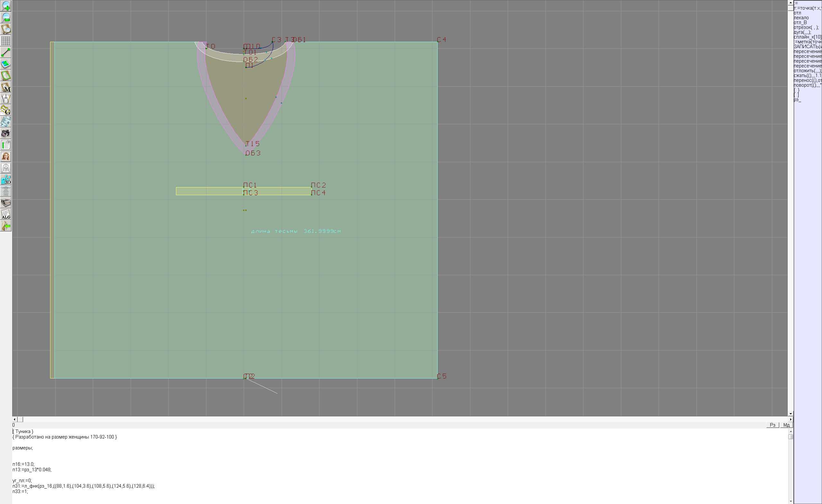Click the G grading patterns icon
This screenshot has height=504, width=822.
(6, 110)
